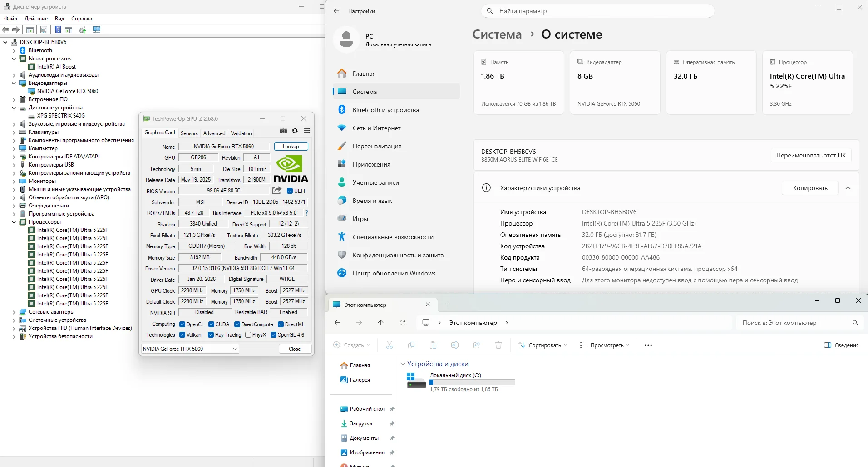This screenshot has height=467, width=868.
Task: Open the Справка menu
Action: pos(82,19)
